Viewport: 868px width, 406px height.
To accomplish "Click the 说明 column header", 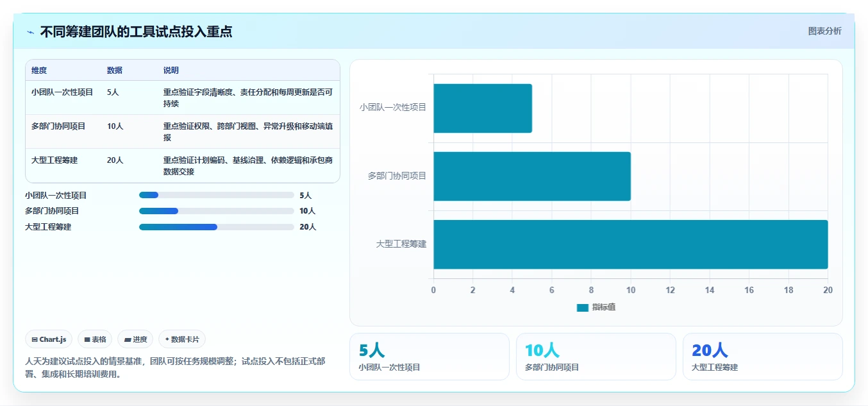I will click(x=171, y=71).
